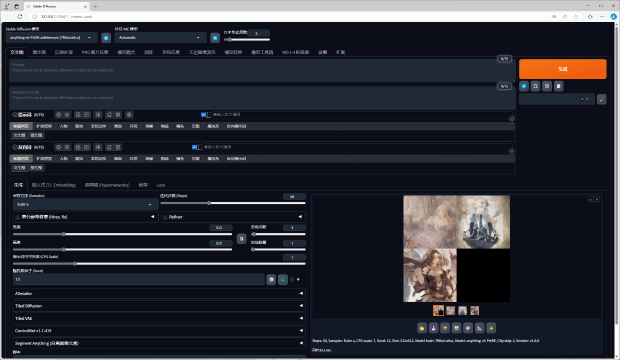
Task: Randomize seed with the dice icon
Action: [271, 280]
